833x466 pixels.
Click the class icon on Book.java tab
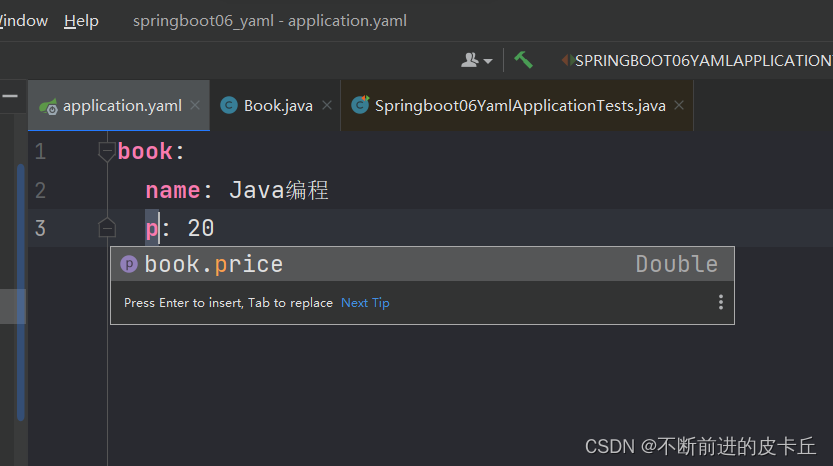(x=229, y=105)
